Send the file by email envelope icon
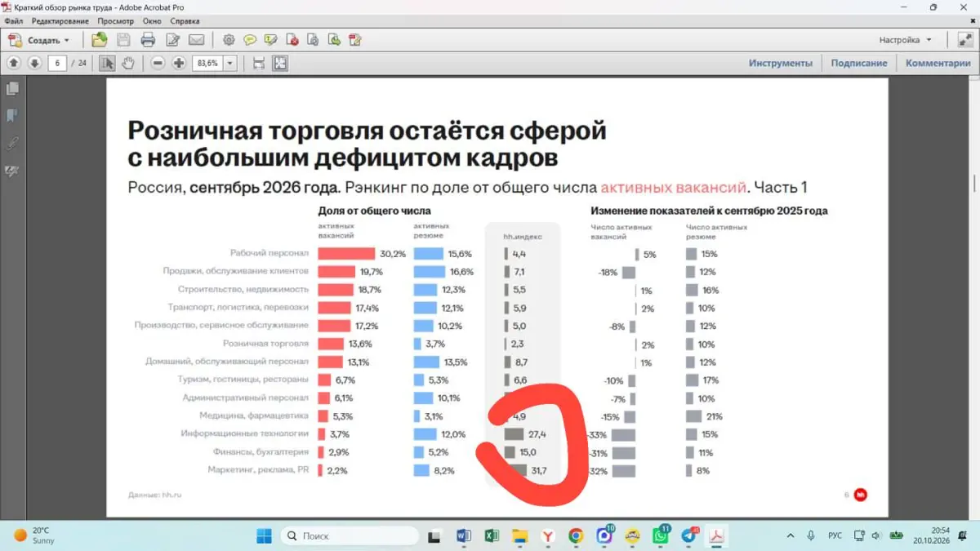The image size is (980, 551). click(x=196, y=39)
